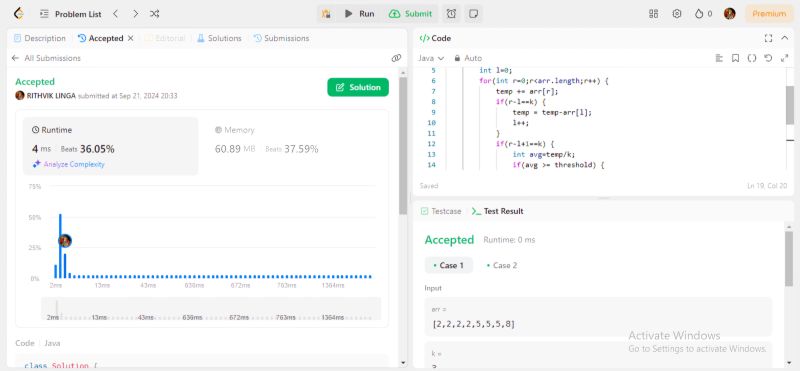Switch to the Solutions tab

coord(219,38)
